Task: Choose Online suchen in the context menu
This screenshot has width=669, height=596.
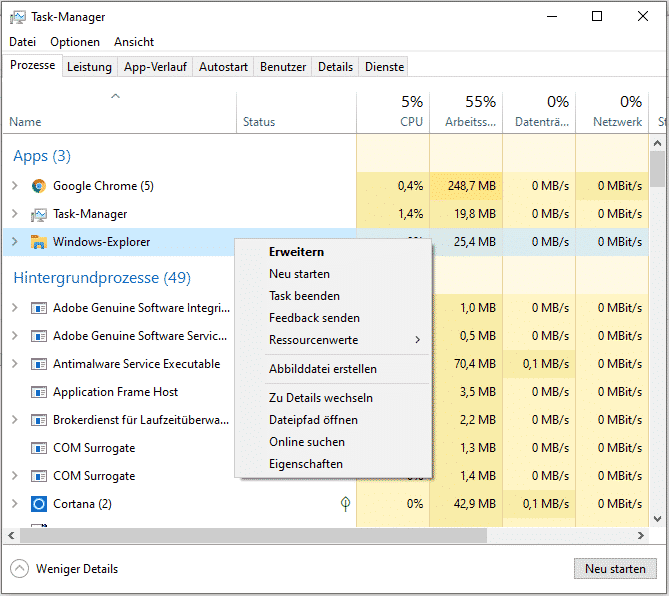Action: 334,442
